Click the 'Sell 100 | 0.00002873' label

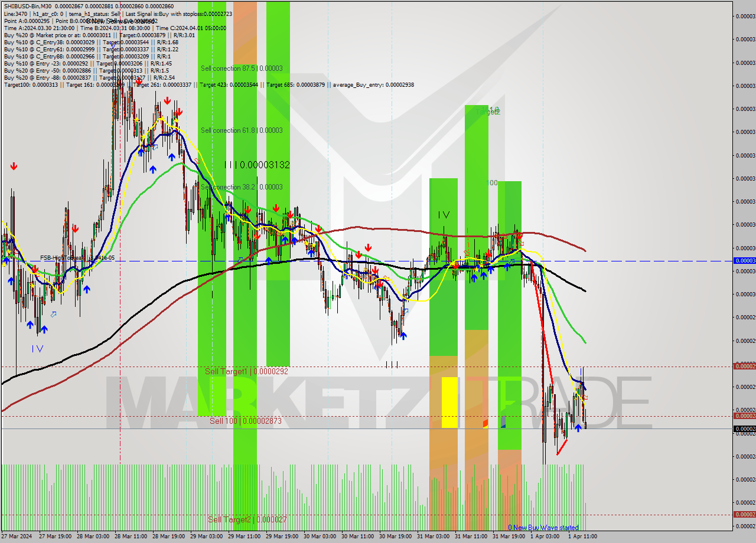coord(246,421)
